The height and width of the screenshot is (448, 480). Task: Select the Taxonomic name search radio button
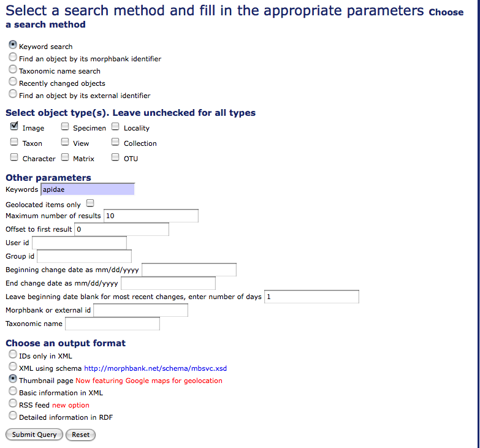[x=13, y=70]
